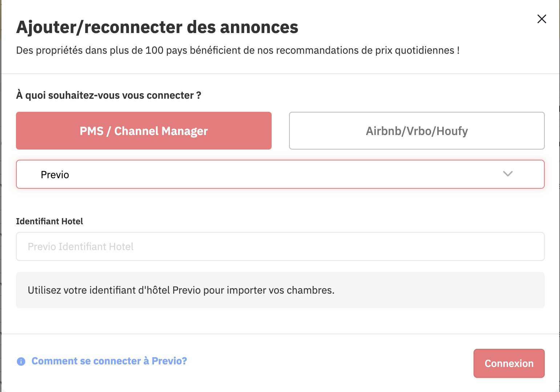Open the Previo PMS dropdown list

[x=280, y=174]
